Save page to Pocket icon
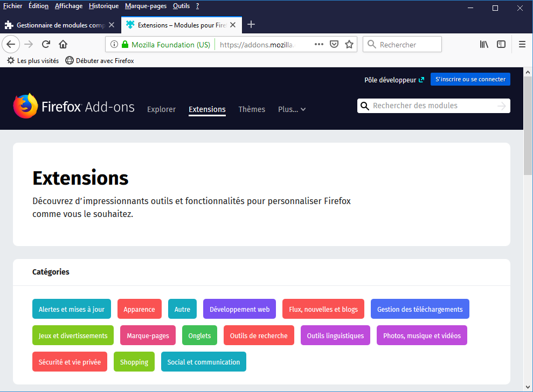 (334, 44)
